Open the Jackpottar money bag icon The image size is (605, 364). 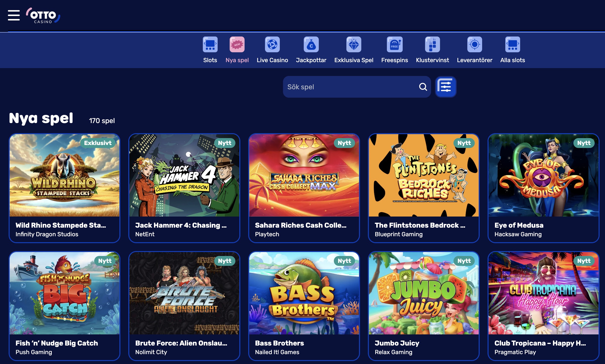pyautogui.click(x=311, y=45)
